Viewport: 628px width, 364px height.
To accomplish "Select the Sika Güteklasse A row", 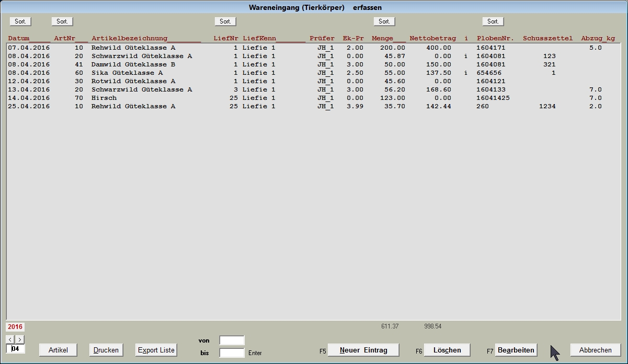I will pyautogui.click(x=127, y=73).
